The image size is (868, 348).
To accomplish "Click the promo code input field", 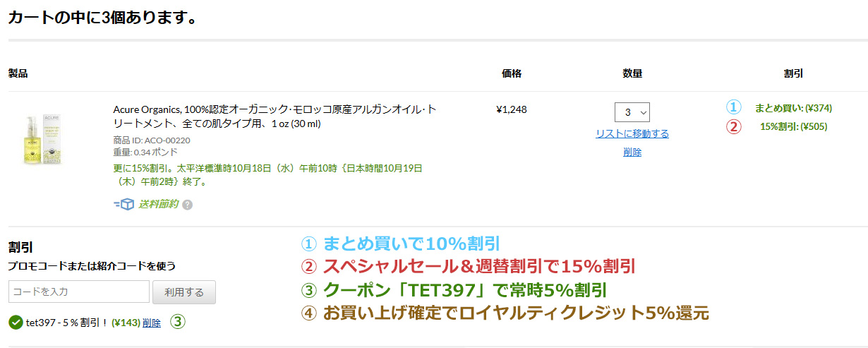I will coord(79,292).
